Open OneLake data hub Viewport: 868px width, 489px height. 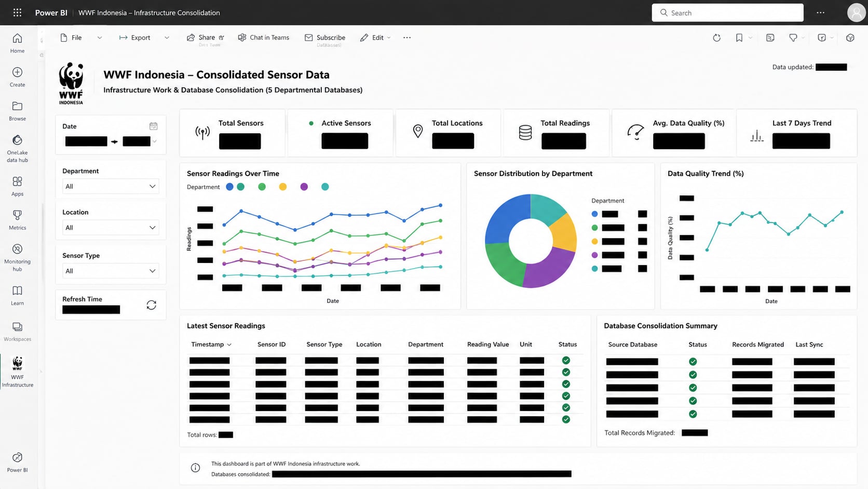pyautogui.click(x=17, y=149)
